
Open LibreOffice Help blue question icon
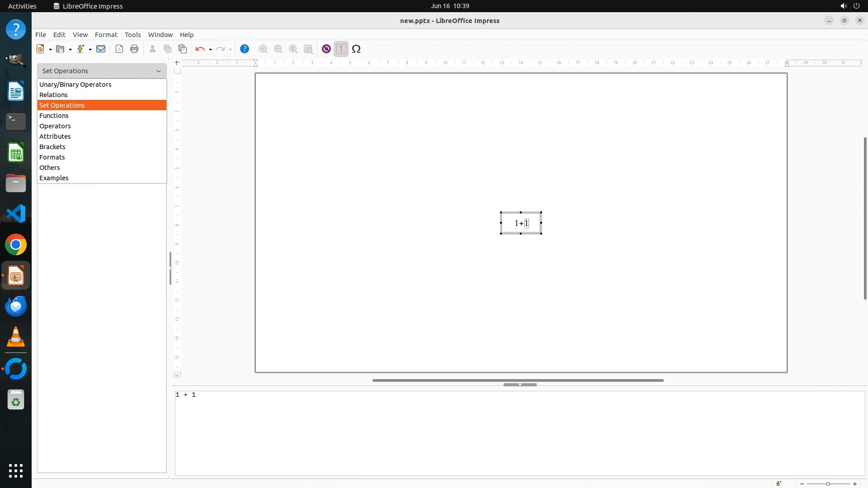245,49
